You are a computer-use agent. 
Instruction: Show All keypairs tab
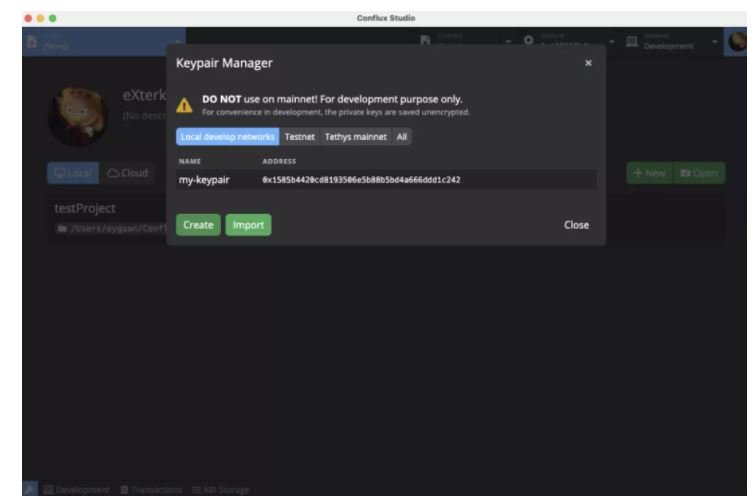click(x=402, y=137)
